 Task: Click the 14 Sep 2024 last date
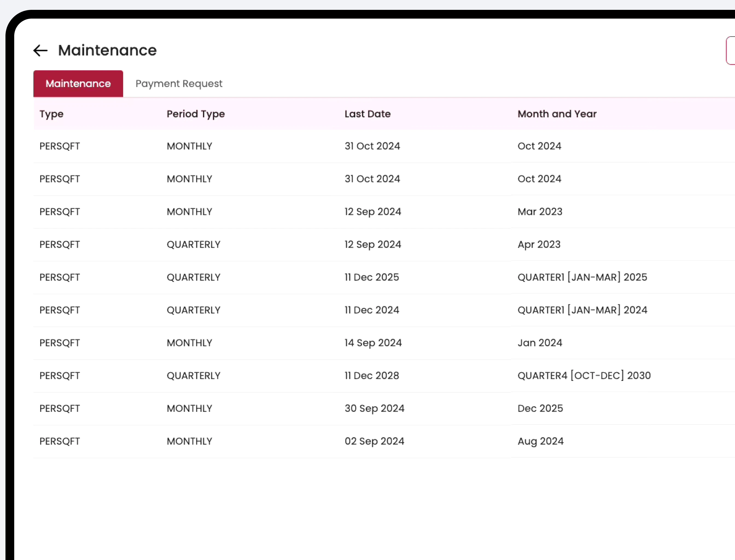[373, 343]
